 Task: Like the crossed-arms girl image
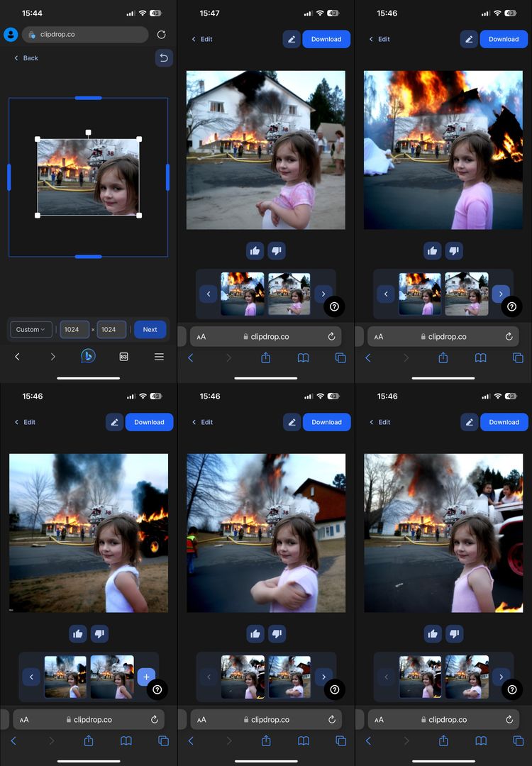click(x=255, y=633)
